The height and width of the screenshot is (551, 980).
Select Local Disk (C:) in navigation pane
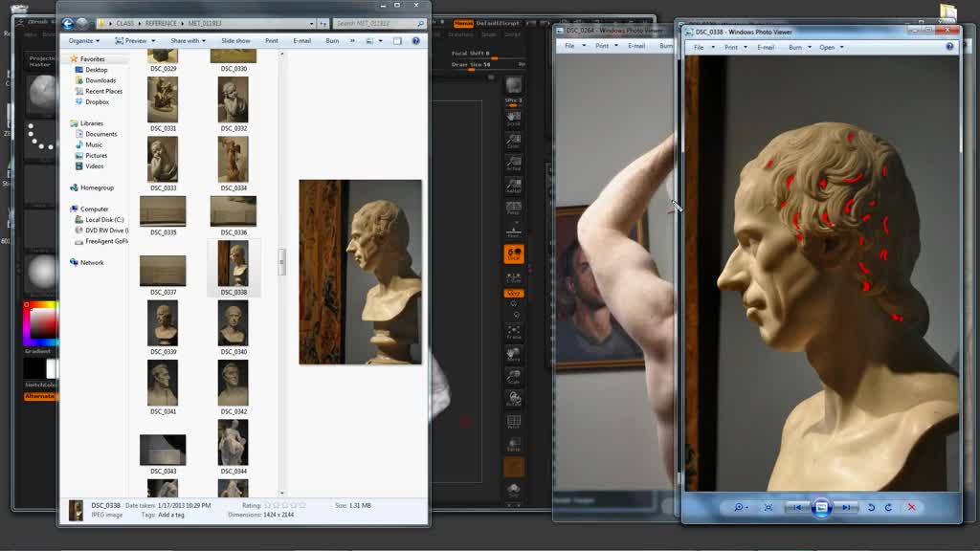click(x=104, y=220)
